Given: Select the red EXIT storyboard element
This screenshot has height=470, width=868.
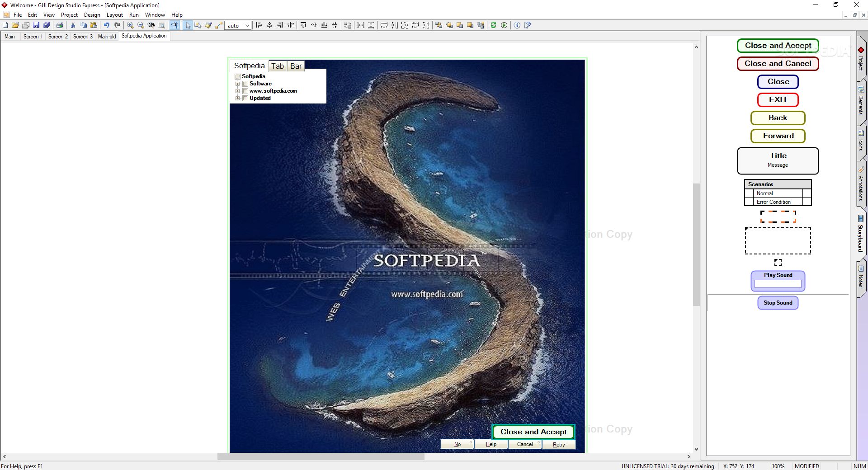Looking at the screenshot, I should [778, 100].
